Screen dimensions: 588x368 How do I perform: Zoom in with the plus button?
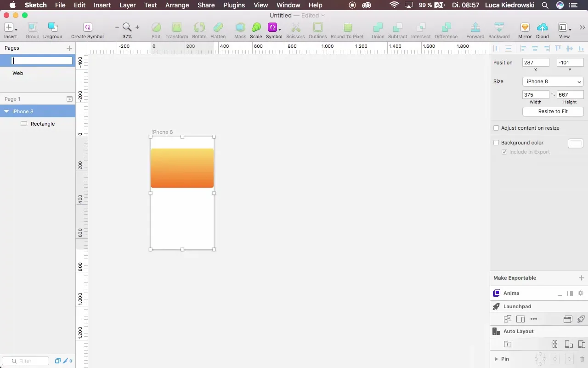(x=137, y=28)
